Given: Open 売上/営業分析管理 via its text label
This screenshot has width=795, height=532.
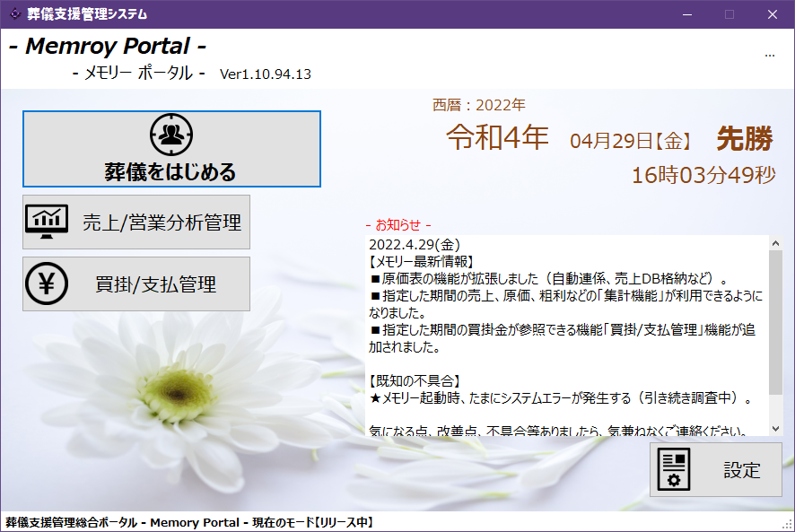Looking at the screenshot, I should pyautogui.click(x=162, y=222).
